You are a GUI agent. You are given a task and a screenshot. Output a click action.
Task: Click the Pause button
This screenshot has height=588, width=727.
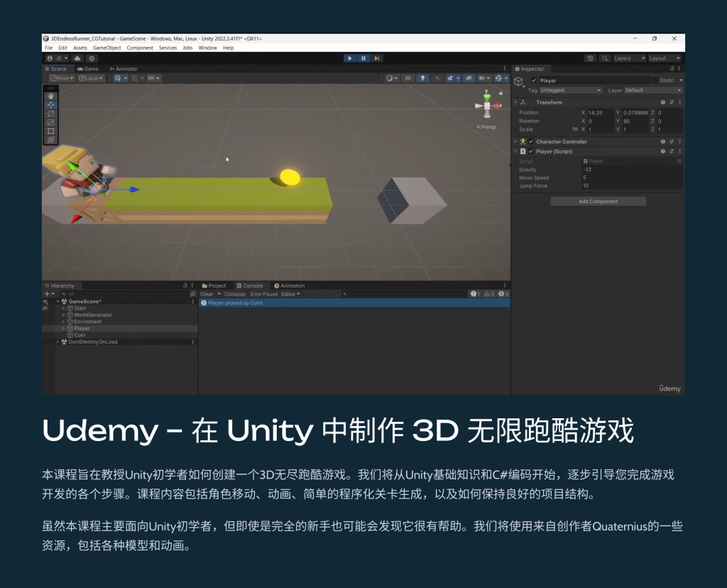[363, 58]
